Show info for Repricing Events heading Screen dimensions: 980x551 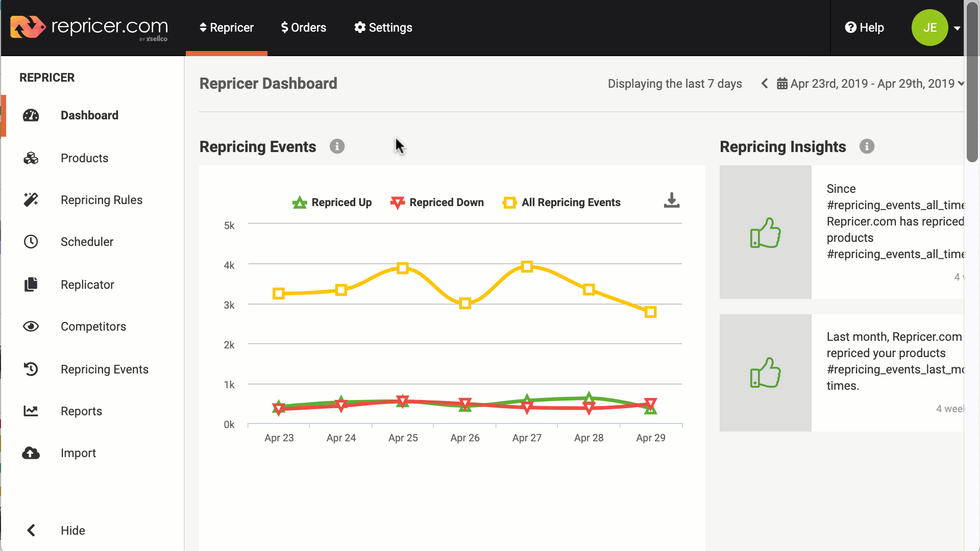tap(337, 147)
